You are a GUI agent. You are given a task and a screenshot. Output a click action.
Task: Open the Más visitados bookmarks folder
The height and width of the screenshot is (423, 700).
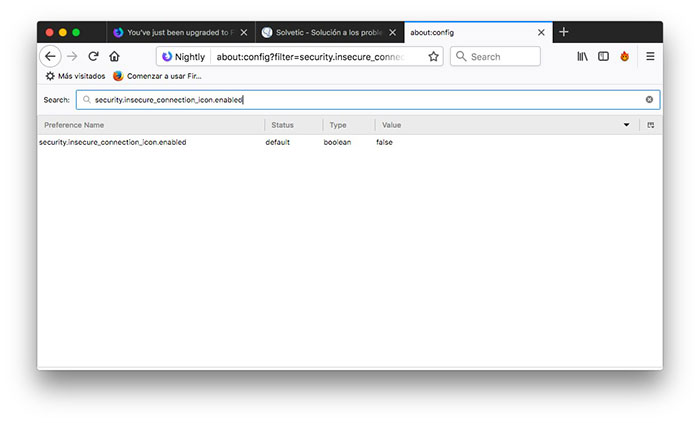[75, 76]
